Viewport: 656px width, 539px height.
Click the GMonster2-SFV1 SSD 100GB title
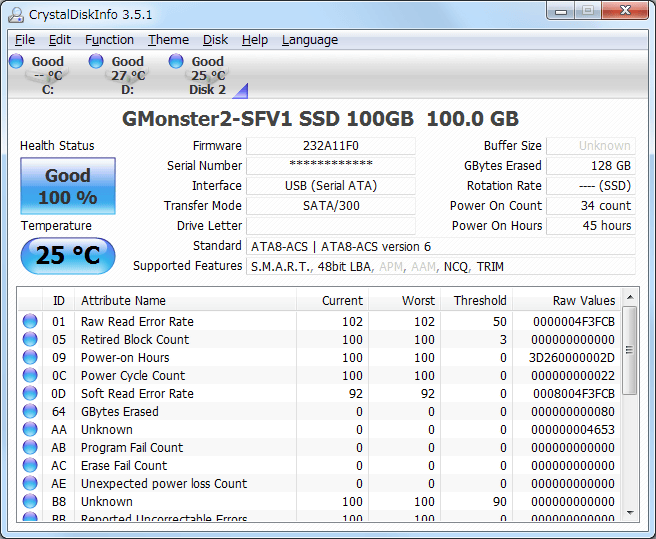[320, 119]
